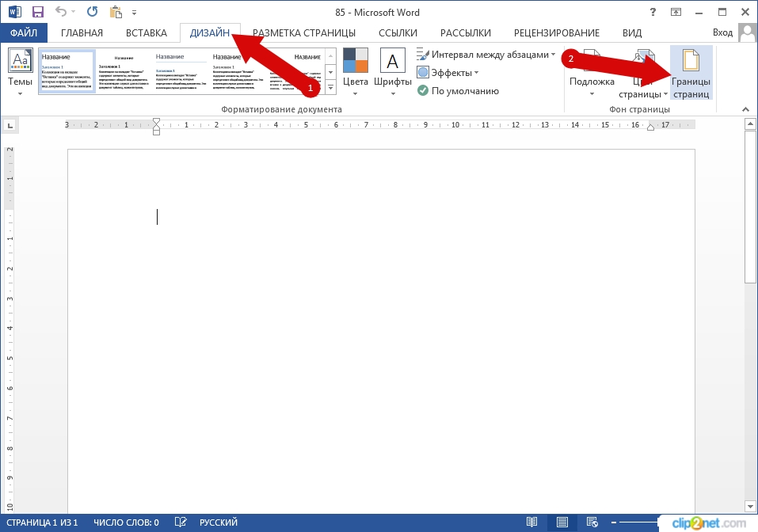
Task: Apply the third style set with underlined title
Action: [181, 70]
